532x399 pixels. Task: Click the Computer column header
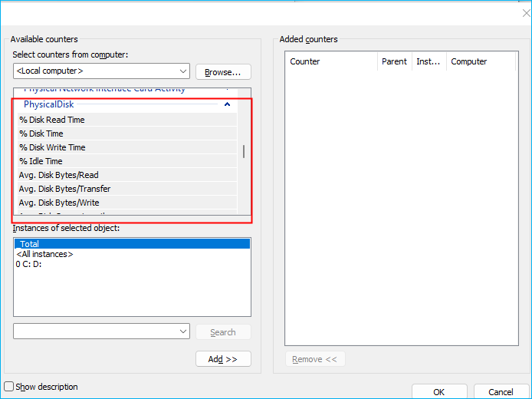(x=481, y=61)
